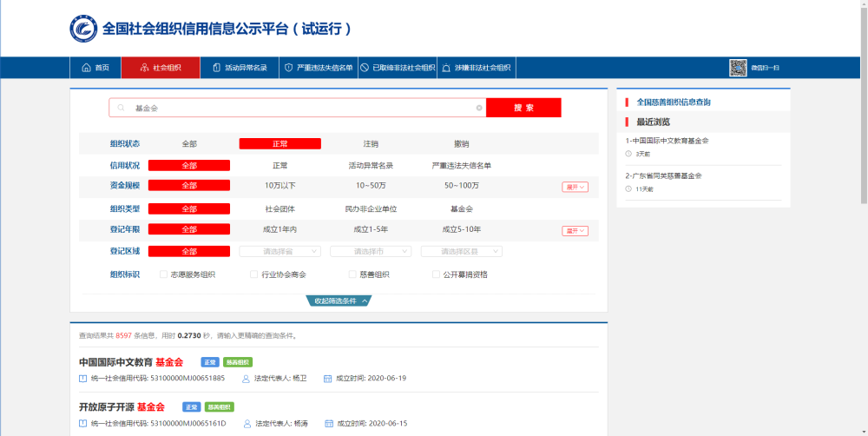Screen dimensions: 868x436
Task: Open the 社会组织 nav tab
Action: tap(161, 68)
